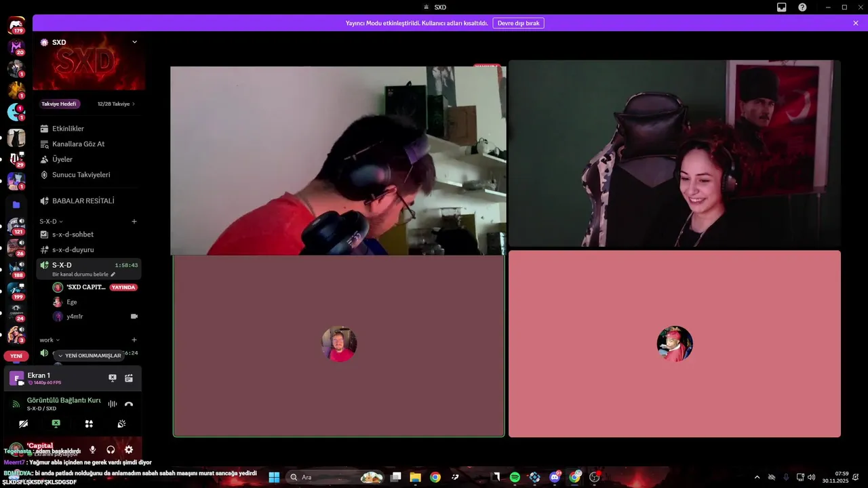This screenshot has height=488, width=868.
Task: Expand Yeni Okunmamışlar unread chevron pill
Action: click(x=89, y=355)
